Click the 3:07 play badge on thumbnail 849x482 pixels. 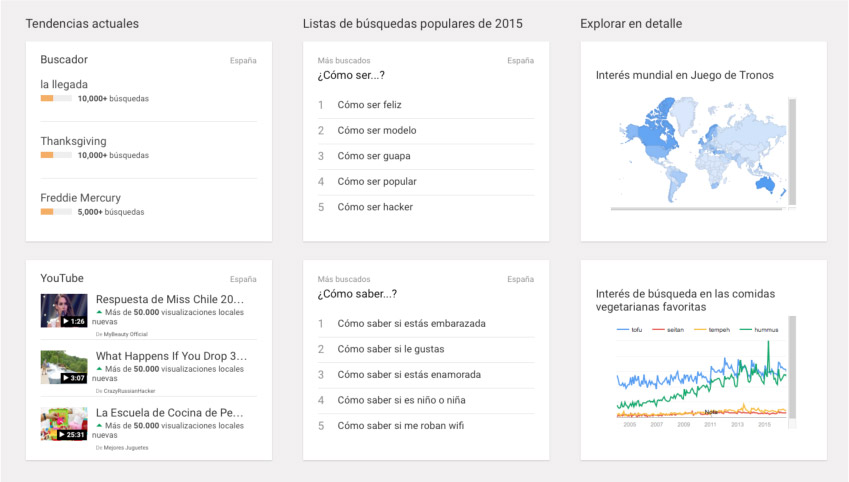tap(73, 378)
